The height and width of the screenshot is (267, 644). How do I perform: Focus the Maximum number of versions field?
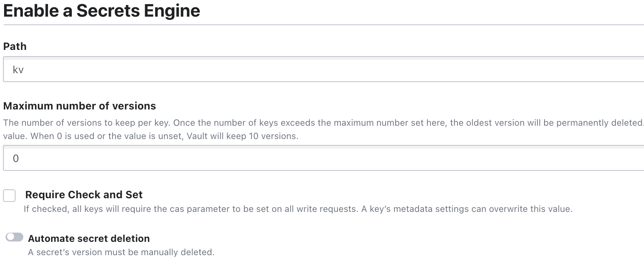point(148,158)
